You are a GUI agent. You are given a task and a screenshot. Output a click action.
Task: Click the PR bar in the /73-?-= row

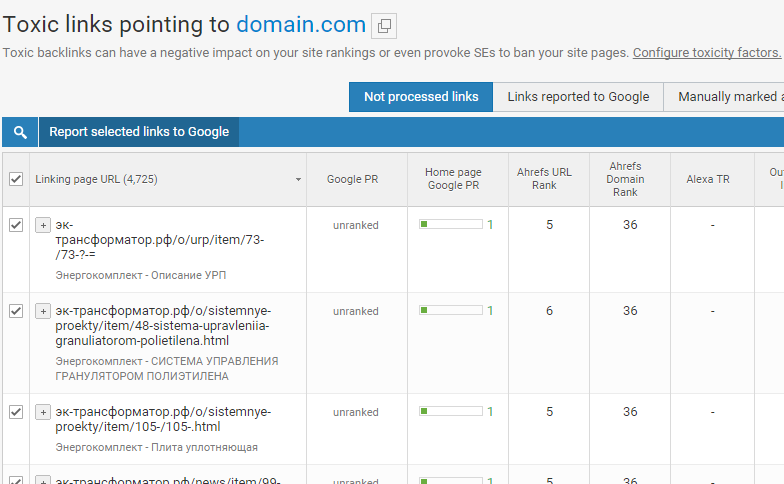451,224
